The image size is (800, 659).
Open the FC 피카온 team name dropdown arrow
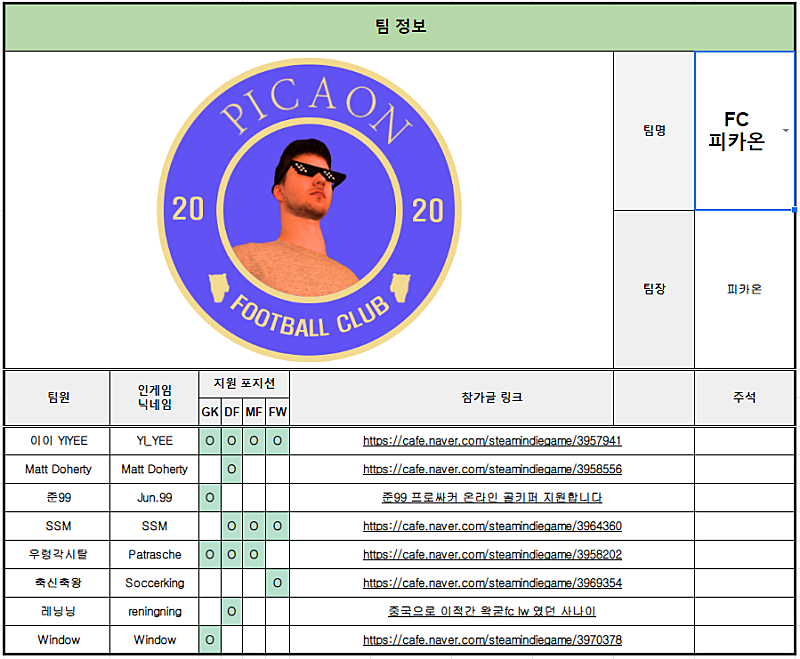(786, 131)
